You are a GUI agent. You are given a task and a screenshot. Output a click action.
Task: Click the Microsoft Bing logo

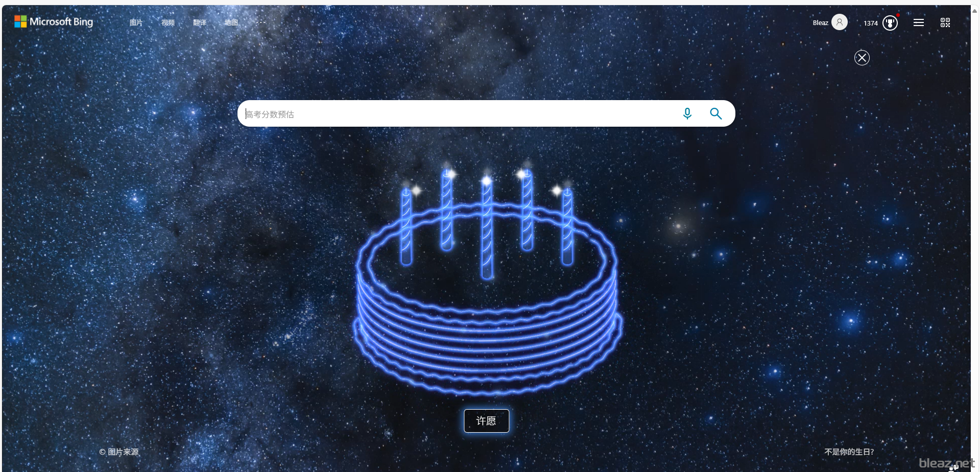coord(54,21)
